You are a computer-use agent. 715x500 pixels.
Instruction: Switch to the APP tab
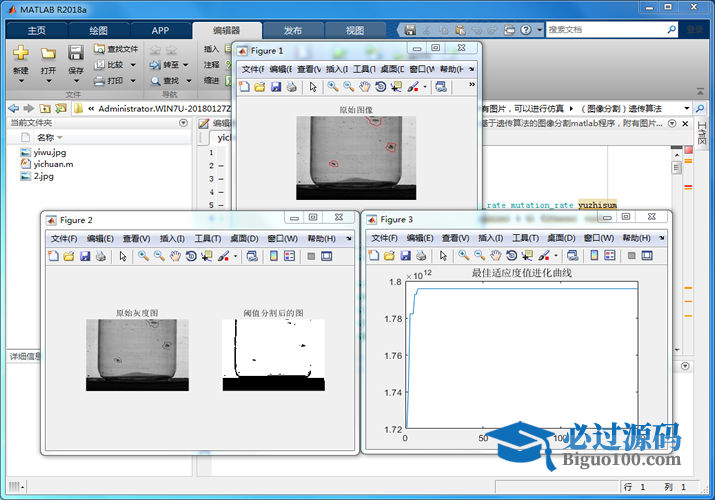click(x=161, y=31)
